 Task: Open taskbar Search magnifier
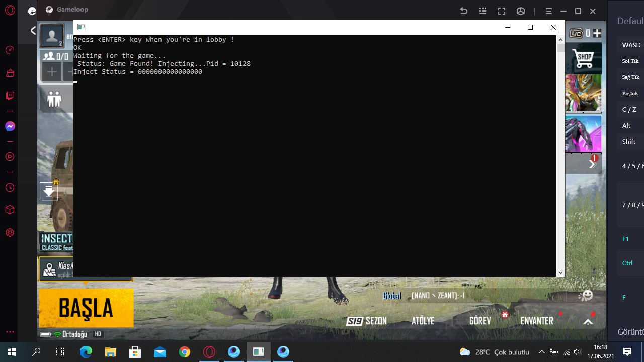click(36, 352)
